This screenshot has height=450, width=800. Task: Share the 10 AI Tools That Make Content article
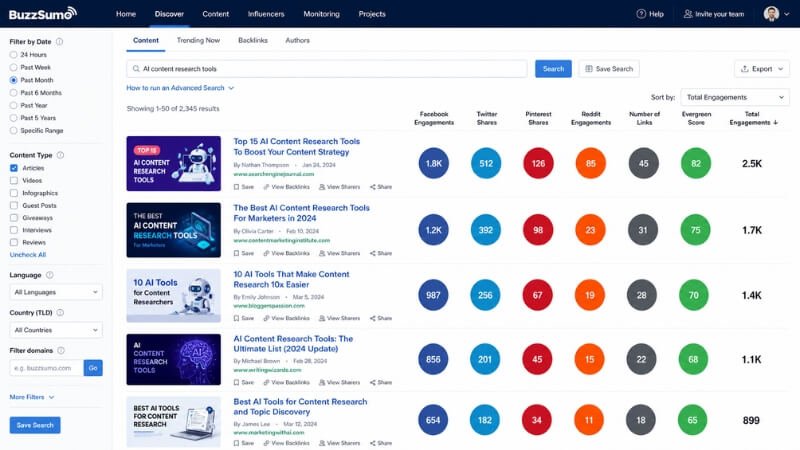(x=381, y=318)
